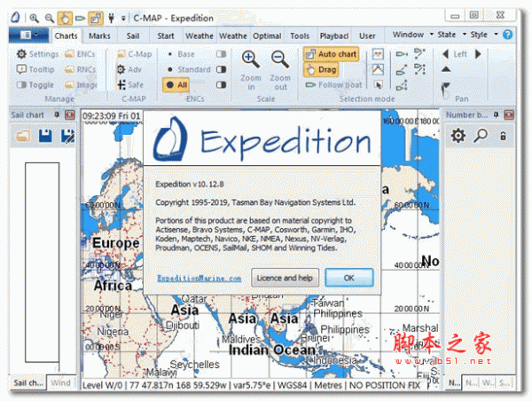Click the large Zoom out button
Screen dimensions: 532x401
point(280,71)
